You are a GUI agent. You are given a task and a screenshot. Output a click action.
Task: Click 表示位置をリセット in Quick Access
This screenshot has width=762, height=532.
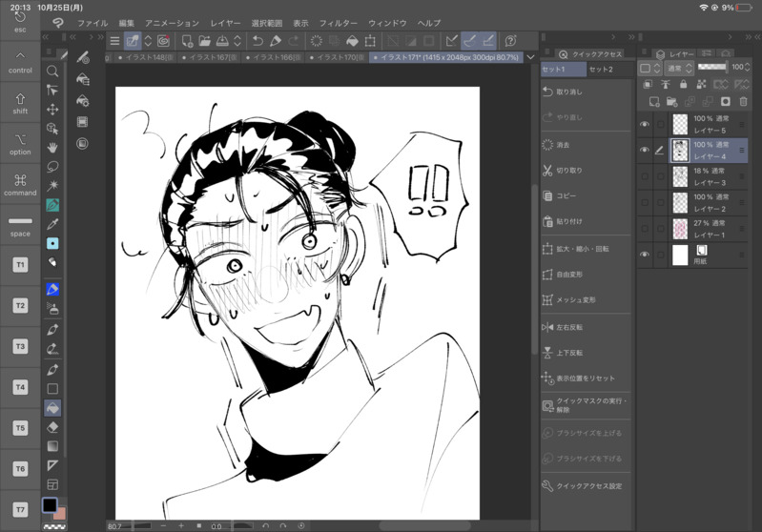click(x=586, y=378)
